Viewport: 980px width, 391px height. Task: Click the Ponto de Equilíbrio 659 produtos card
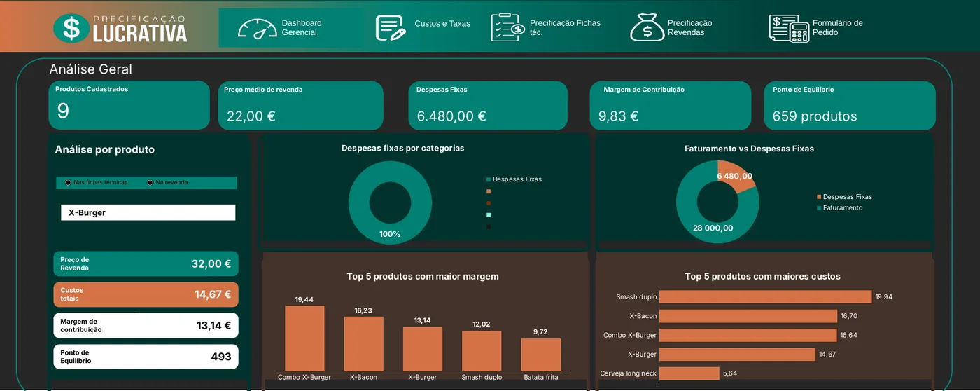pos(850,105)
